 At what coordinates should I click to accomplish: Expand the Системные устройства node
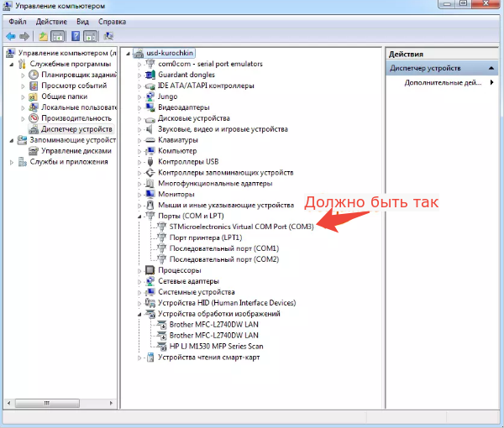(x=139, y=293)
